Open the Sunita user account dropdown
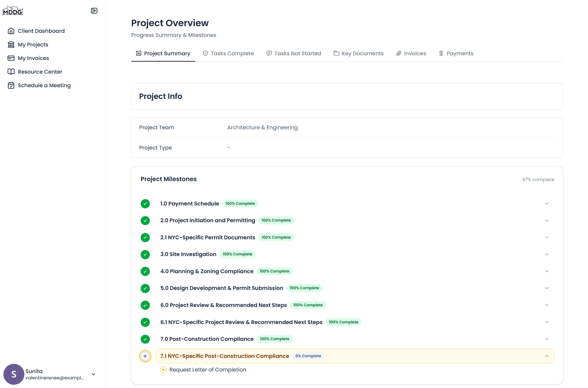Viewport: 588px width, 388px height. (94, 374)
